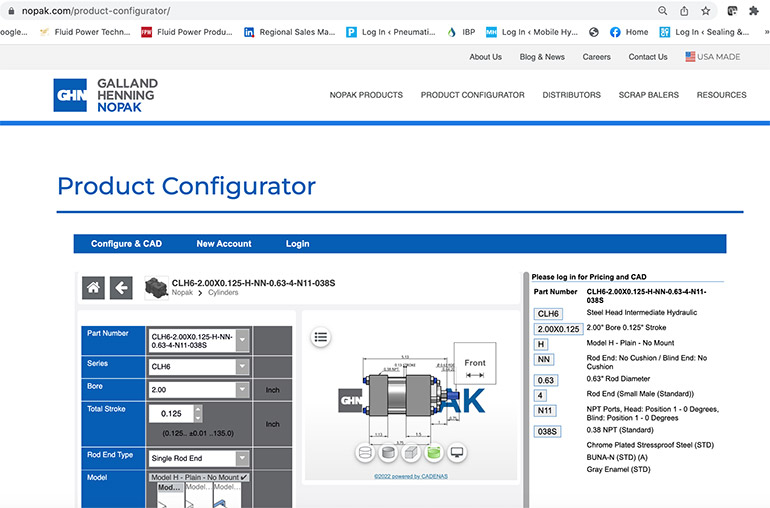Click the Cylinders breadcrumb link
This screenshot has width=770, height=508.
tap(223, 292)
